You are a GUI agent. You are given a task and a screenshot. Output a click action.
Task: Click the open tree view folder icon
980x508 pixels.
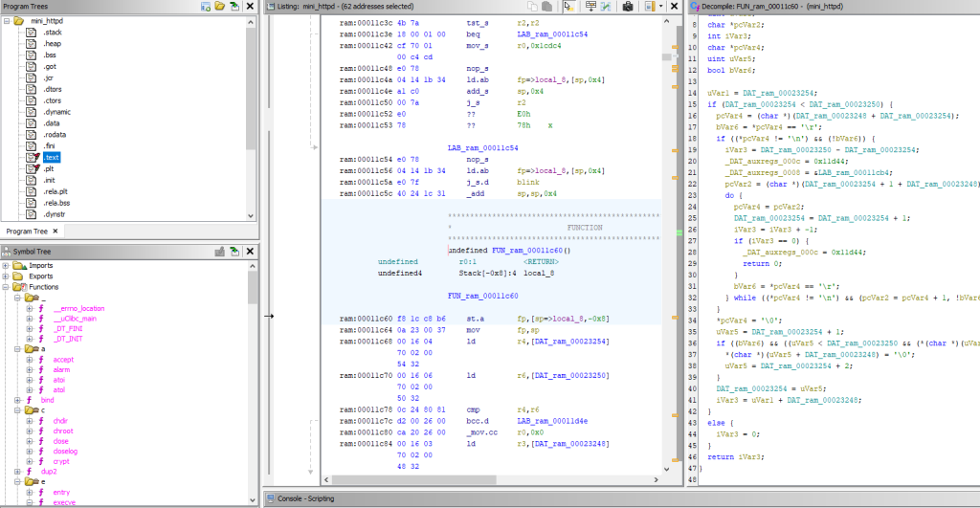[219, 7]
